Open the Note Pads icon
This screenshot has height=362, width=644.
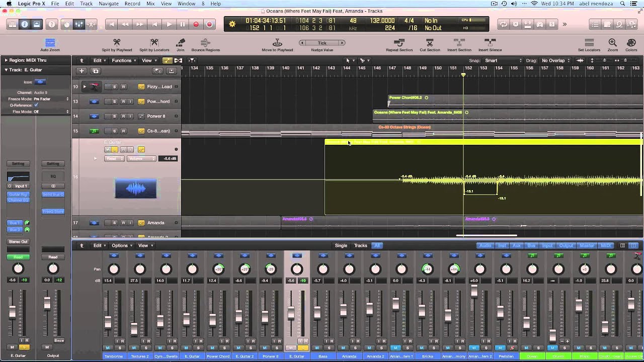pyautogui.click(x=607, y=24)
